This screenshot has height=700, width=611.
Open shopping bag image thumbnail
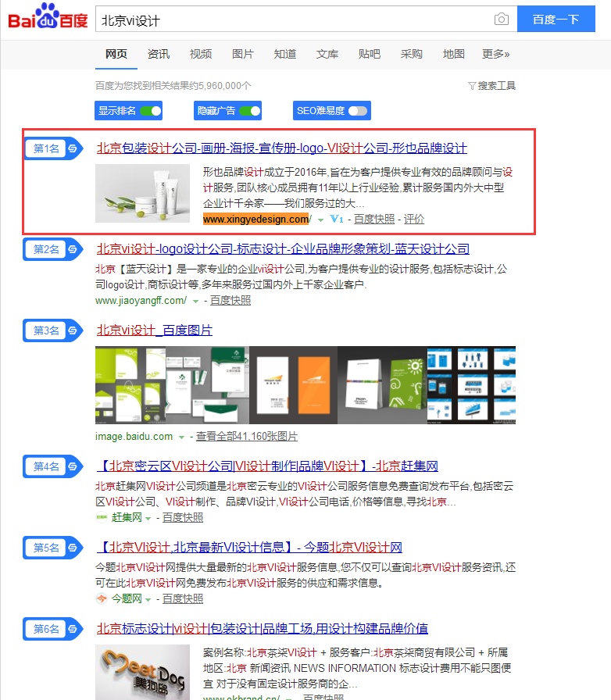pos(382,385)
